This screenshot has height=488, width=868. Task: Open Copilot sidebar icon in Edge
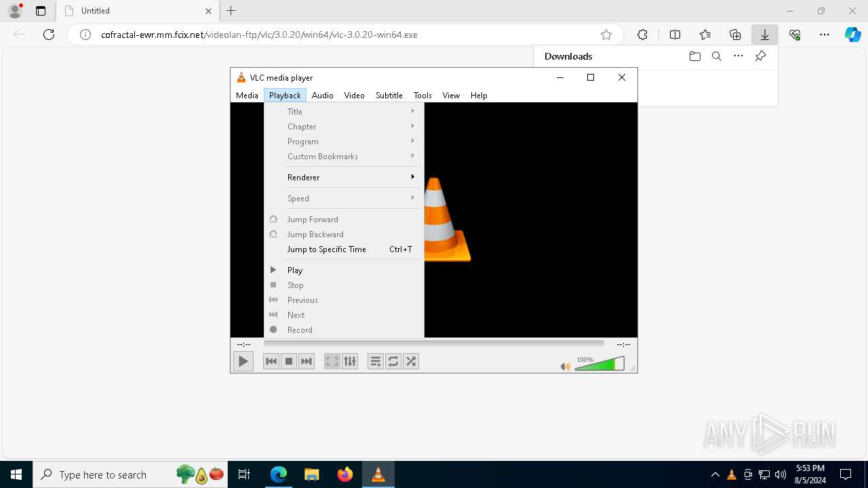coord(852,35)
